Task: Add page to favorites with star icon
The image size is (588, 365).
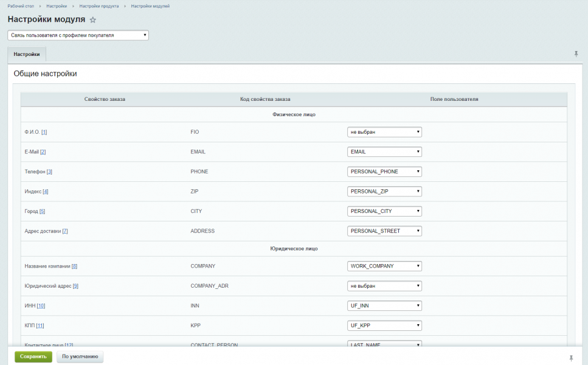Action: [x=92, y=20]
